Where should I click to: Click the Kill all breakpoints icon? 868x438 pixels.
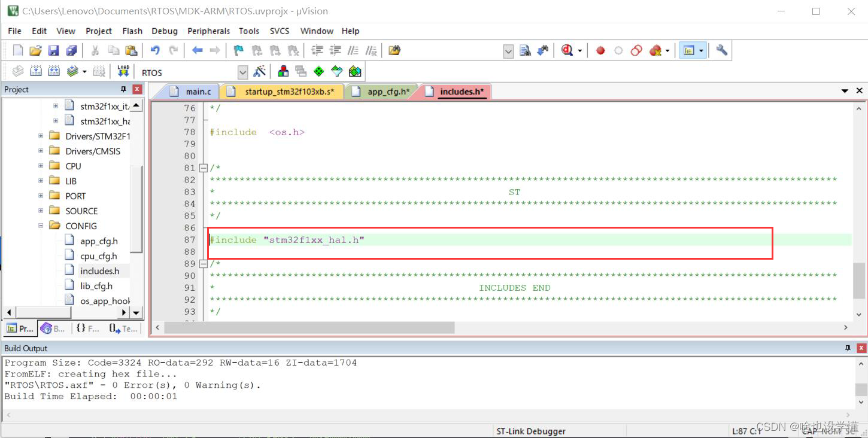(655, 50)
